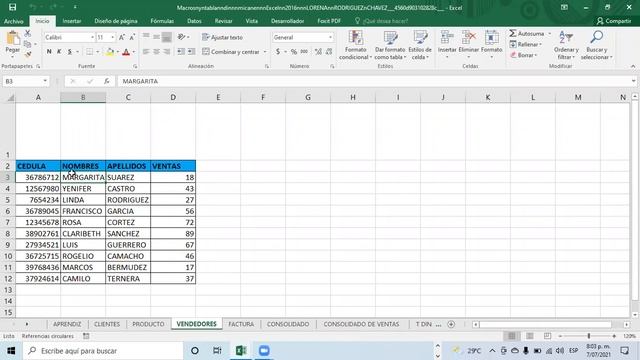
Task: Toggle Ajustar texto wrap
Action: 222,37
